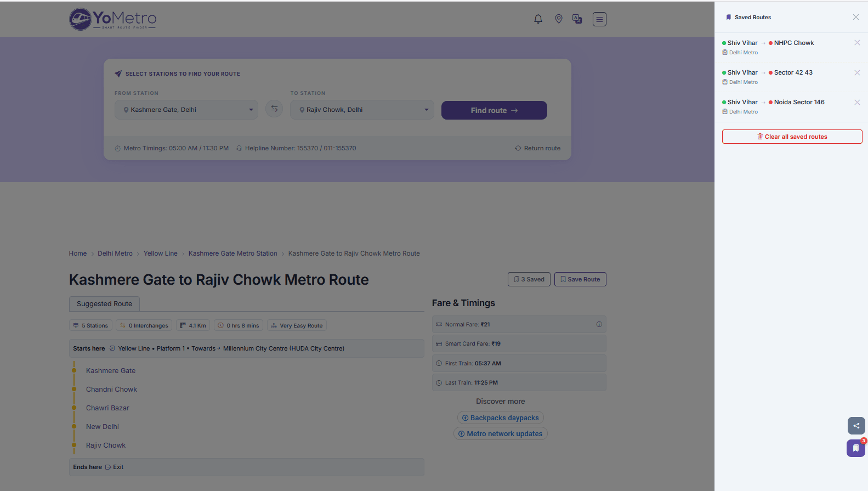Click Normal Fare ₹21 row
Viewport: 868px width, 491px height.
point(519,324)
